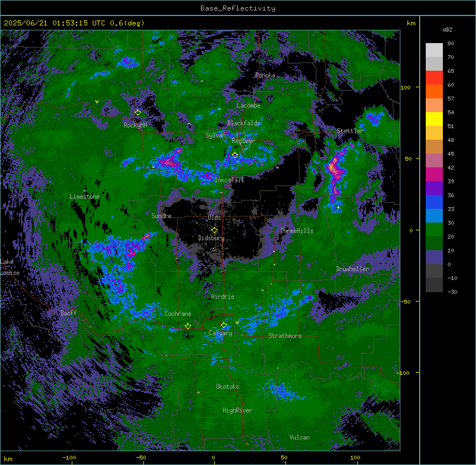Select the RedDeer city label

[243, 141]
